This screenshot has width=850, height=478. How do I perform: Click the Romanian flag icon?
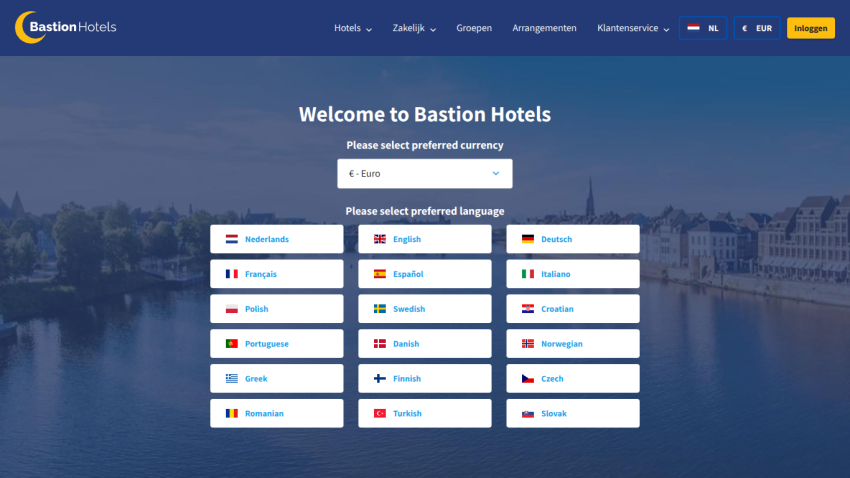(231, 414)
